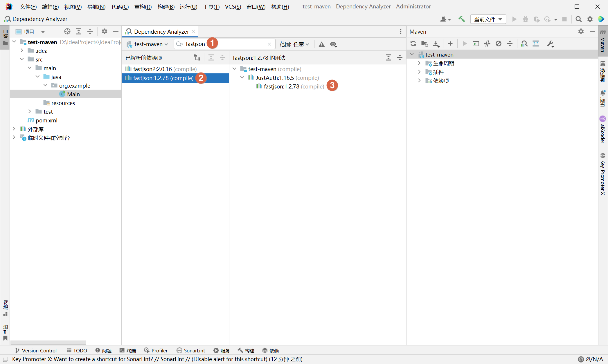608x364 pixels.
Task: Click the Maven reload all projects icon
Action: [413, 44]
